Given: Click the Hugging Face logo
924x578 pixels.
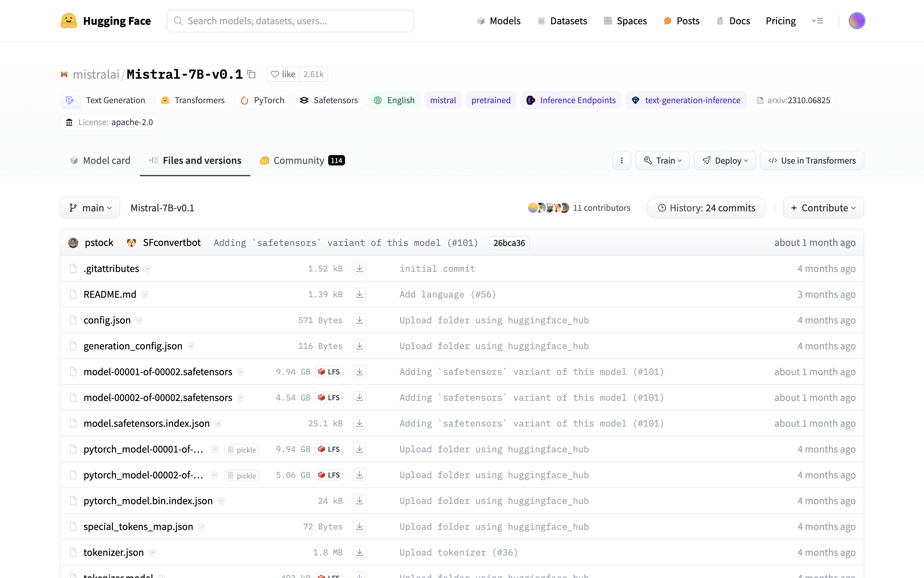Looking at the screenshot, I should [105, 21].
